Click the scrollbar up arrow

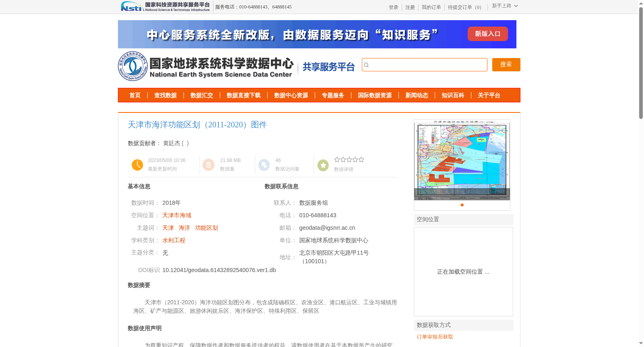click(x=641, y=3)
